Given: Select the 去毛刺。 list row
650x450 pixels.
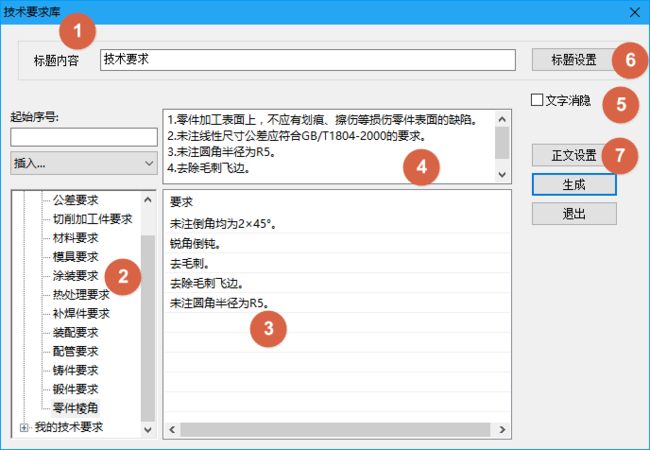Looking at the screenshot, I should click(337, 264).
